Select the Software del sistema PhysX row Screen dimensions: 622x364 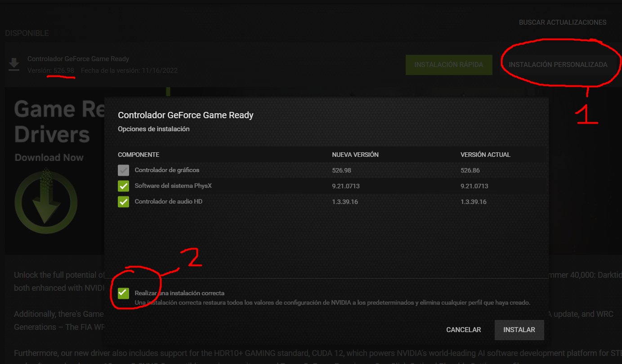point(172,186)
